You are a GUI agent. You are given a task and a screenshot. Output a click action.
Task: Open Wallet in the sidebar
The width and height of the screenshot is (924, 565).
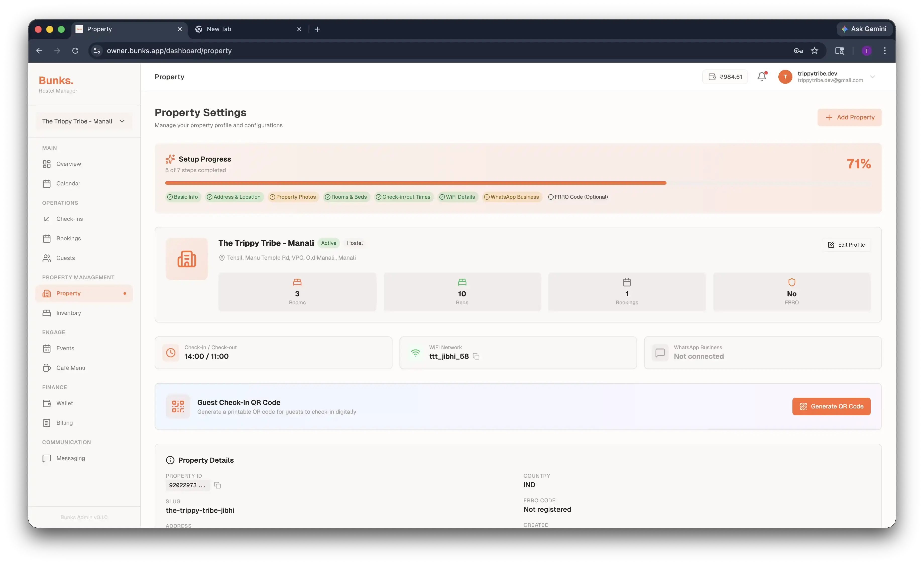click(x=84, y=403)
